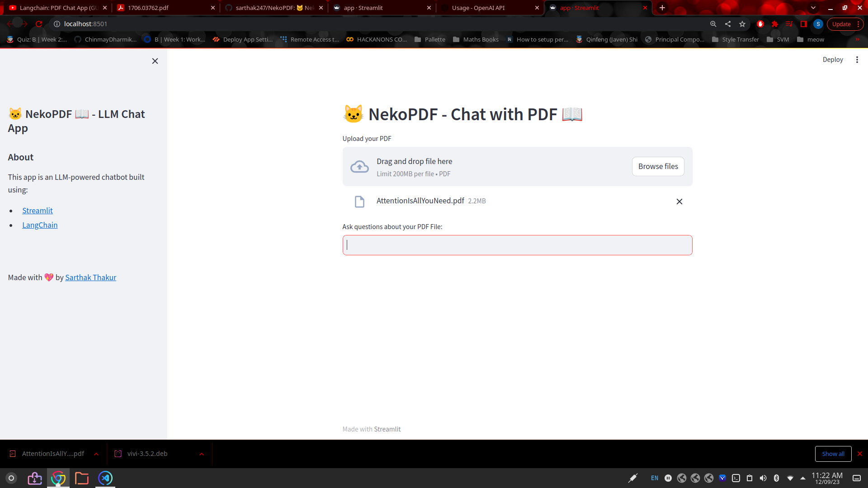
Task: Click the clipboard icon in the system tray
Action: pos(750,478)
